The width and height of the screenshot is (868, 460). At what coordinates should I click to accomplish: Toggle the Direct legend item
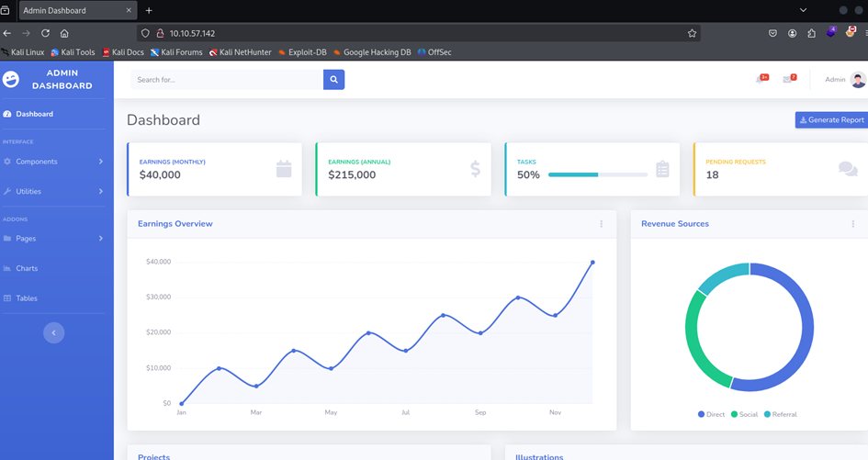click(x=711, y=414)
